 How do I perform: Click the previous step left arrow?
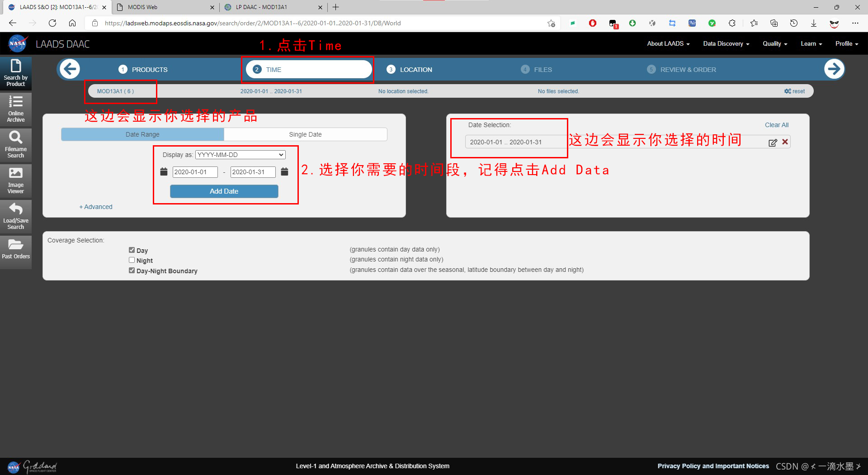(70, 69)
